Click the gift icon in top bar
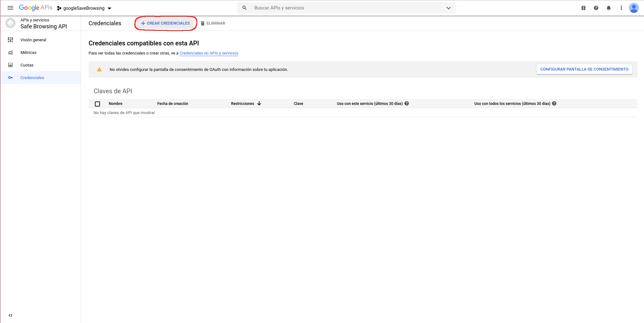Screen dimensions: 644x323 click(x=583, y=8)
